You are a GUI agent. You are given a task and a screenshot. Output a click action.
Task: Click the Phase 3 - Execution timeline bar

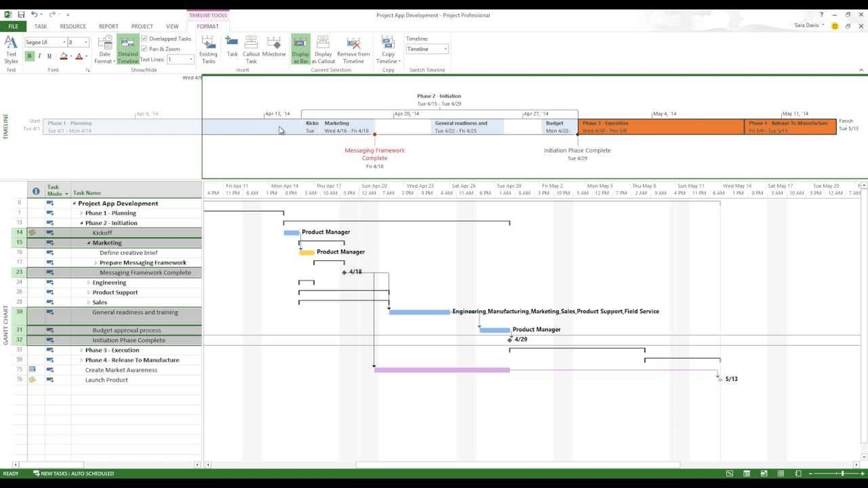click(x=661, y=127)
